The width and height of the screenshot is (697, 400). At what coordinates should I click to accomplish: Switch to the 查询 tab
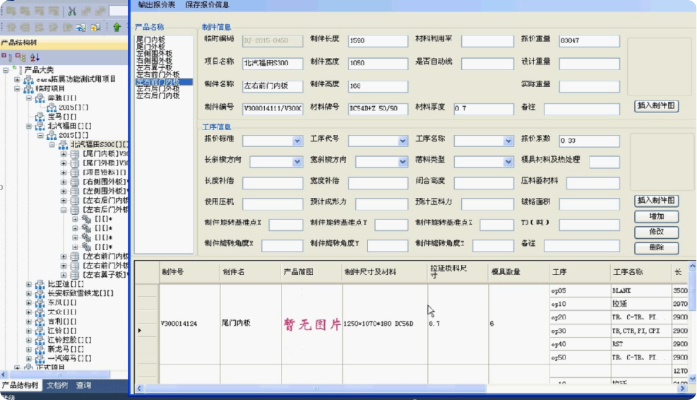84,385
